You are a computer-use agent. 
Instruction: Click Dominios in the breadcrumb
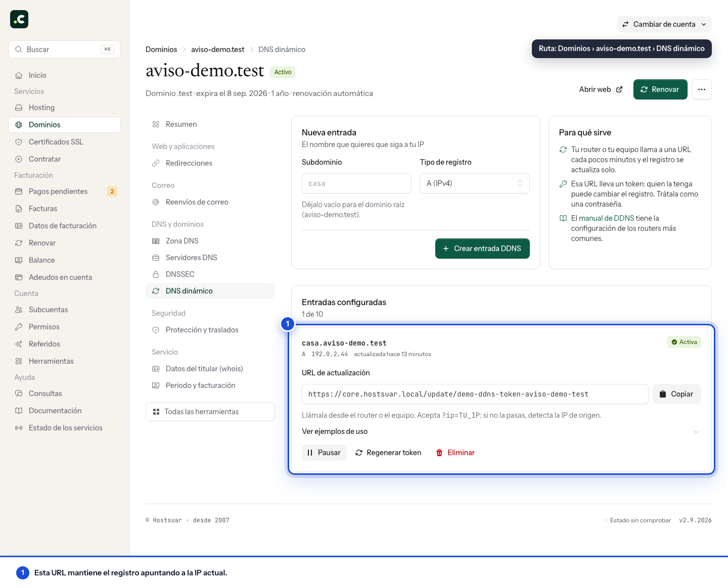[x=161, y=50]
